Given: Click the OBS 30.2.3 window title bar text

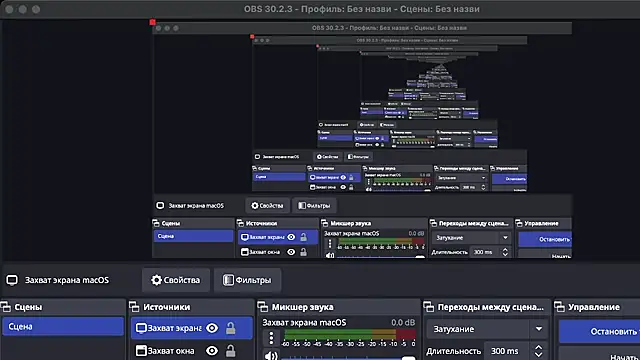Looking at the screenshot, I should pos(362,9).
